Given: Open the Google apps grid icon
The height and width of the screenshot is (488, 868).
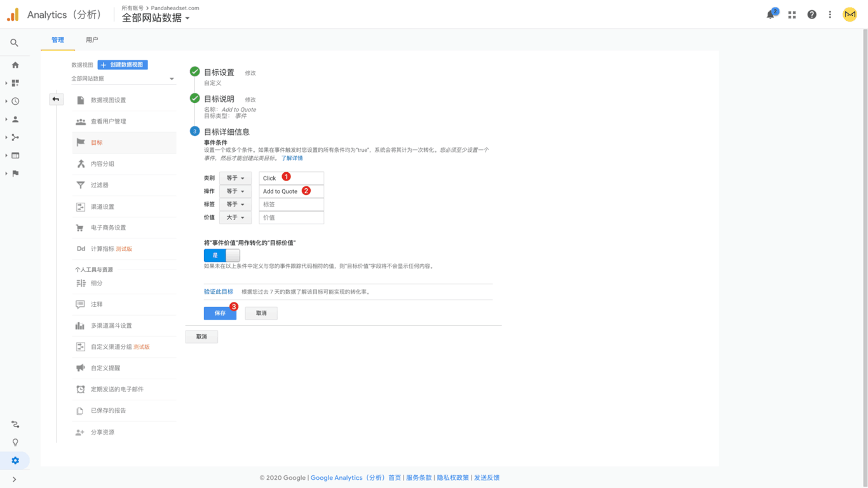Looking at the screenshot, I should click(x=792, y=15).
